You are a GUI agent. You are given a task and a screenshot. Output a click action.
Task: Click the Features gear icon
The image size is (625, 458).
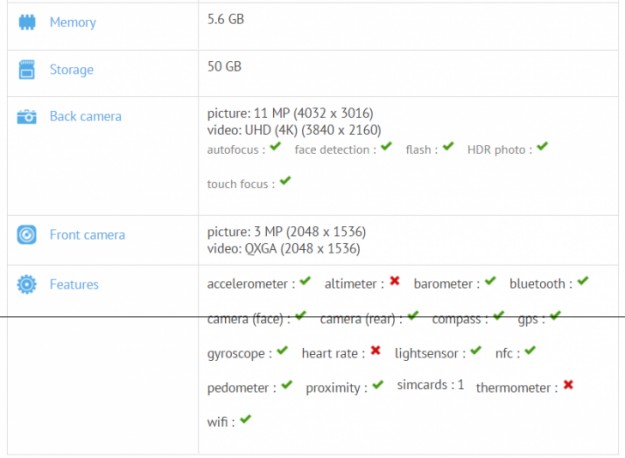[27, 285]
